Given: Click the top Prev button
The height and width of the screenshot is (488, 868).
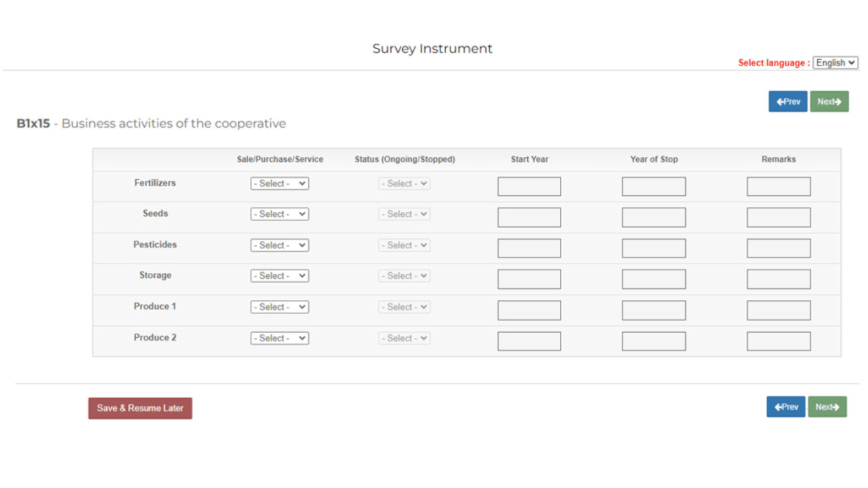Looking at the screenshot, I should (787, 102).
